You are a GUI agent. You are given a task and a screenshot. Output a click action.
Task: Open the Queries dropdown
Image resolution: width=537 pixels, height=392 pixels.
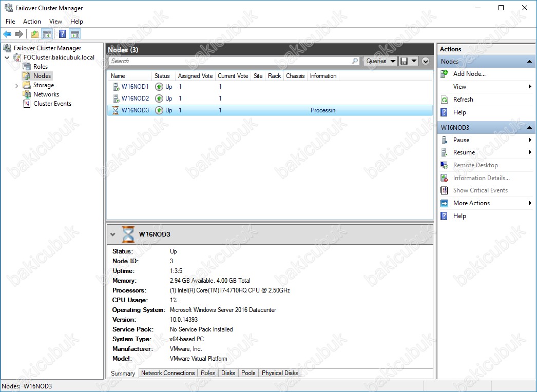pos(380,61)
